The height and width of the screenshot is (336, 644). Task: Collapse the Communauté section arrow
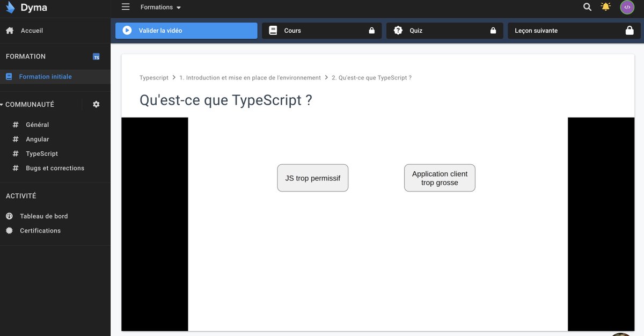[x=2, y=104]
